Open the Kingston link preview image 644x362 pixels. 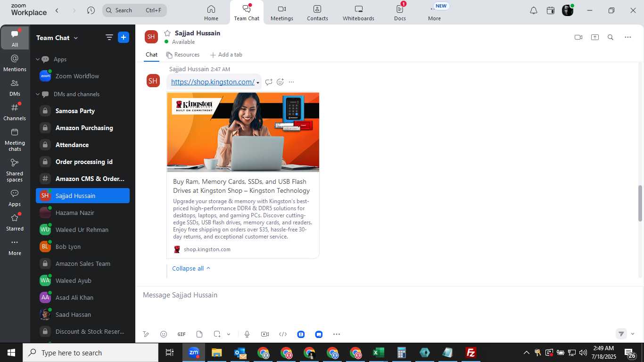243,132
